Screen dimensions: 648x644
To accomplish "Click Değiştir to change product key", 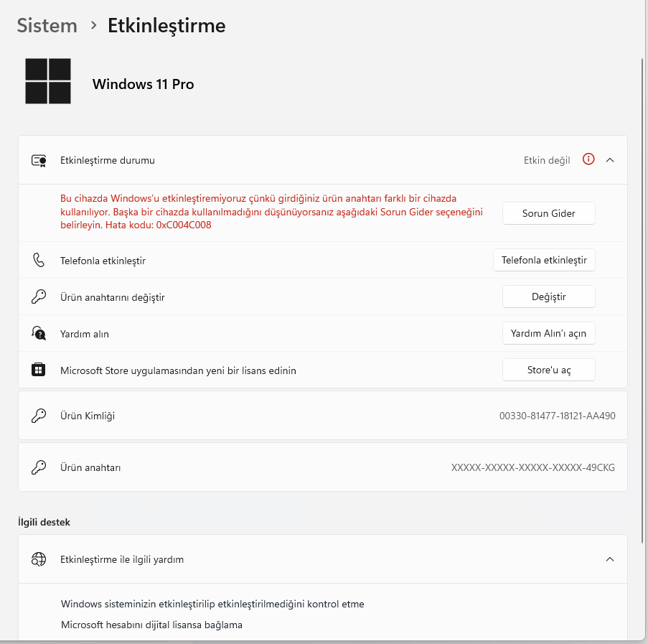I will [x=548, y=297].
